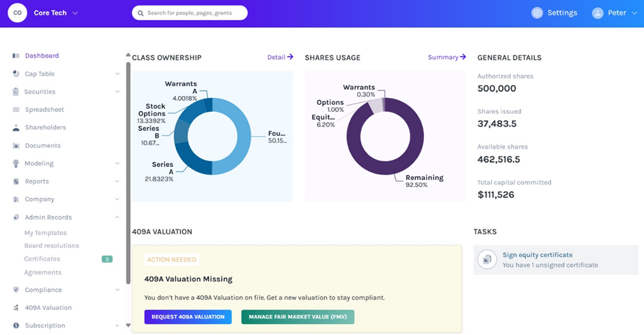
Task: Open Class Ownership Detail link
Action: [280, 58]
